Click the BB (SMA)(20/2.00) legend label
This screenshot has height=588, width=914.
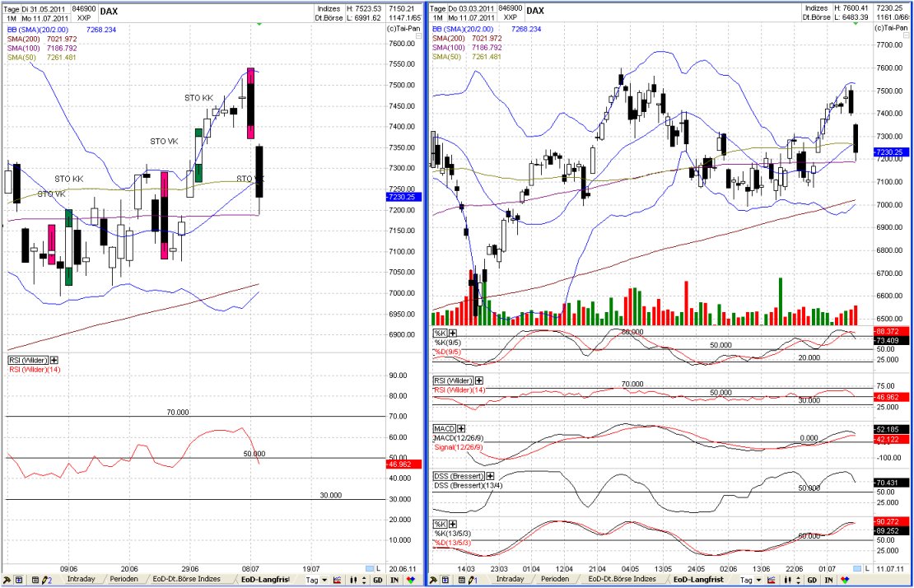pos(37,28)
